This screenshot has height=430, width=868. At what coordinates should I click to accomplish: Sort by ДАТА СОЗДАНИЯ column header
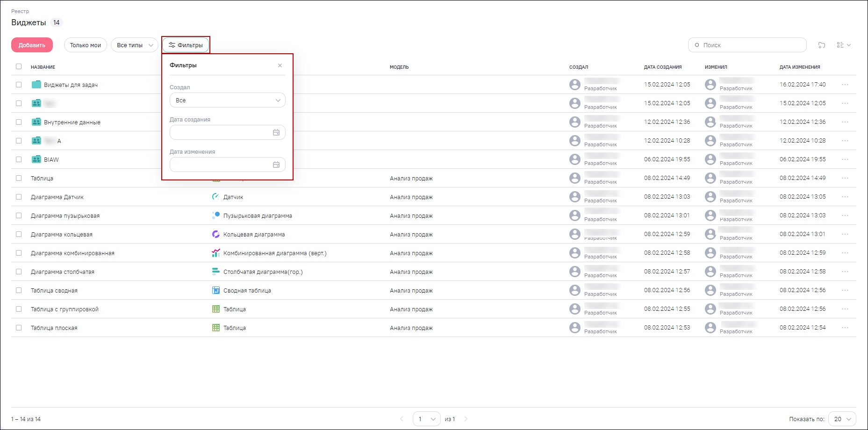[x=663, y=67]
